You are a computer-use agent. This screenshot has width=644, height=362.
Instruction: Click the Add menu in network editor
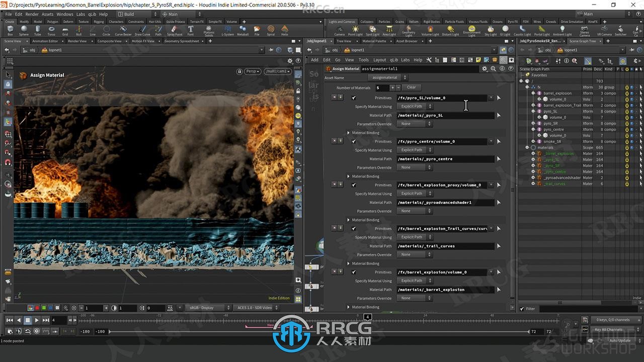pos(314,60)
